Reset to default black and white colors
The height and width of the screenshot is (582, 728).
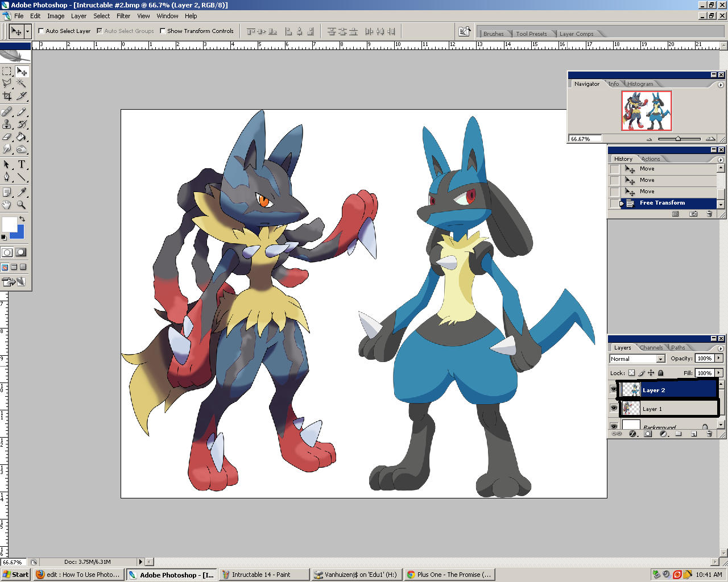point(4,236)
